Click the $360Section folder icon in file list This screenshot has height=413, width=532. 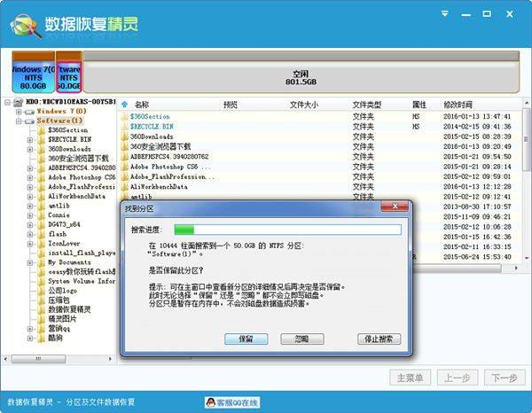pos(125,116)
